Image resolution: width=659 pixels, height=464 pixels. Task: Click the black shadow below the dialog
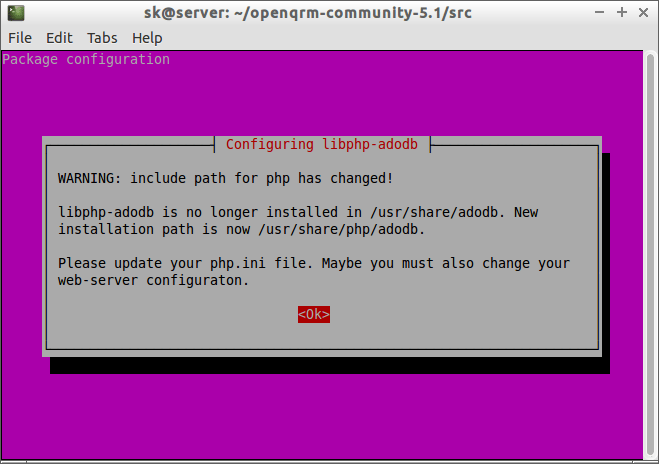330,366
